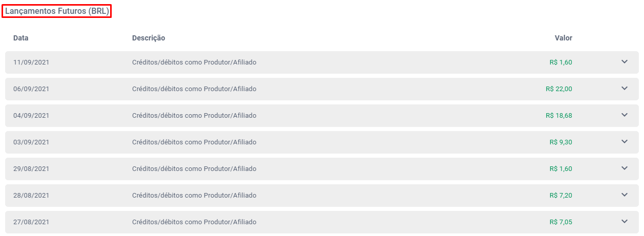Click the 11/09/2021 date cell
The width and height of the screenshot is (644, 236).
point(31,62)
